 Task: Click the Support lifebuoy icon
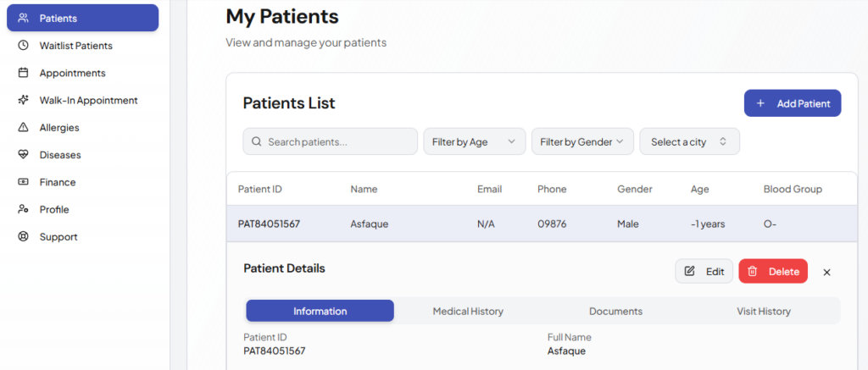tap(23, 237)
